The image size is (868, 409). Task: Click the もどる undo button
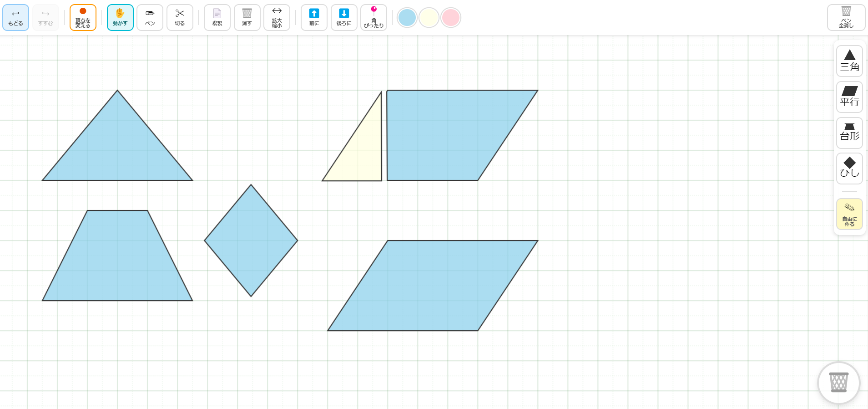pyautogui.click(x=15, y=18)
